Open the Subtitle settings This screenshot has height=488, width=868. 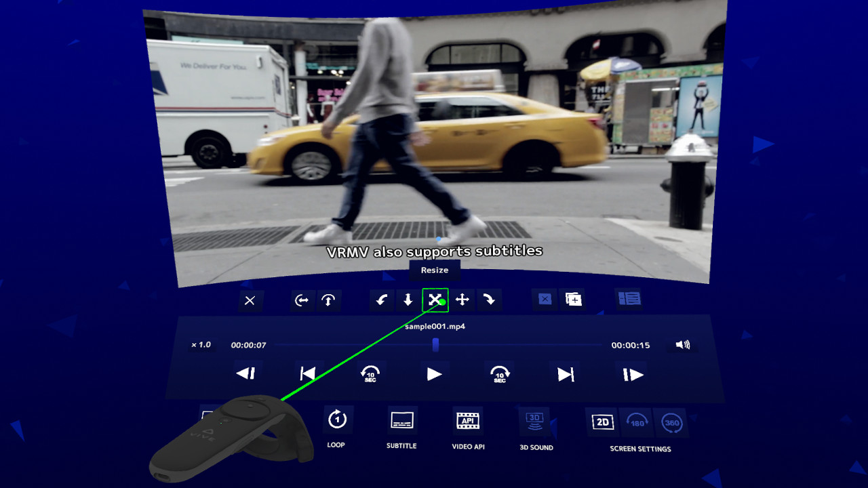402,420
